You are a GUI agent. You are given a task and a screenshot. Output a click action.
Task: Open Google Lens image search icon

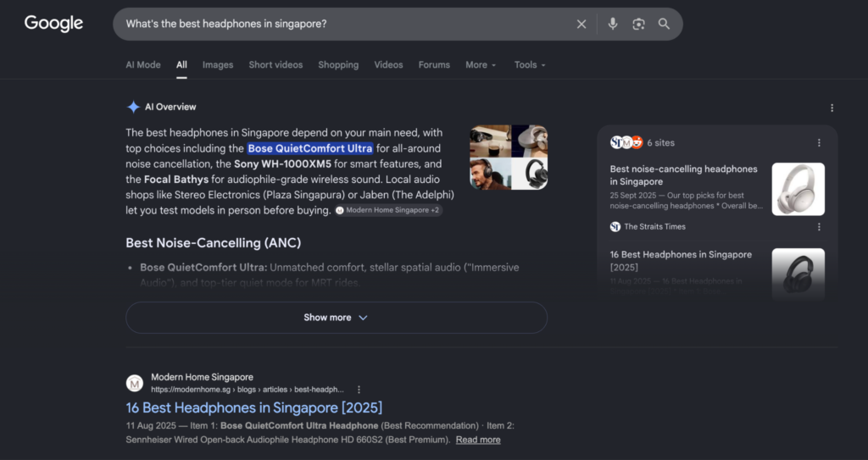point(638,24)
